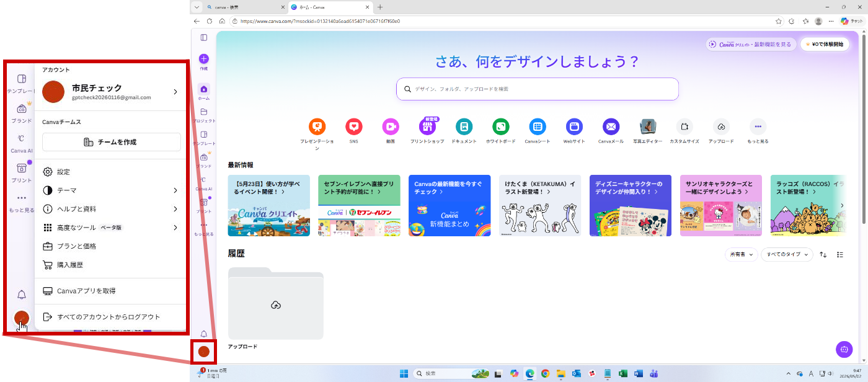Open the サンリオキャラクターズ news card
This screenshot has height=382, width=868.
tap(721, 205)
